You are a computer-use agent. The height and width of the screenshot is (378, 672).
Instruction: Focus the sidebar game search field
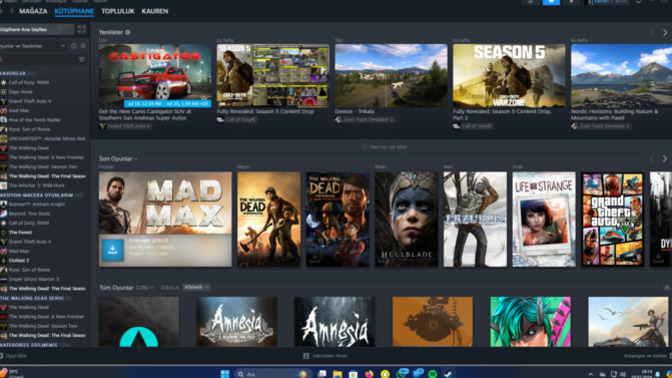[38, 60]
